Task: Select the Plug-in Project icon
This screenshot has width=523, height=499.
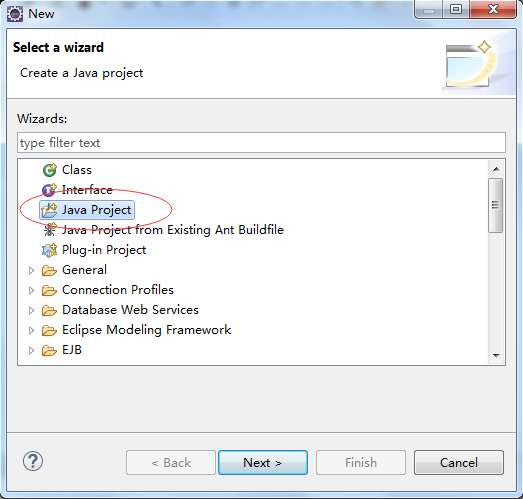Action: pos(49,250)
